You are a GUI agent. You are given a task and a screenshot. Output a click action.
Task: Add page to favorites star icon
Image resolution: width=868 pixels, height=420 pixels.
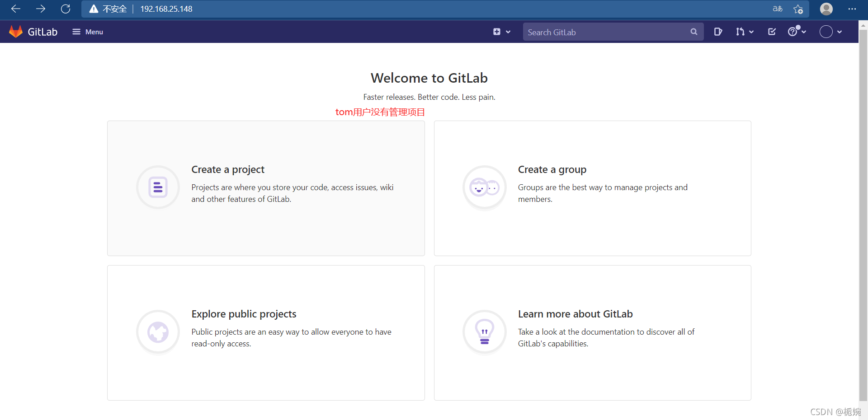tap(798, 9)
